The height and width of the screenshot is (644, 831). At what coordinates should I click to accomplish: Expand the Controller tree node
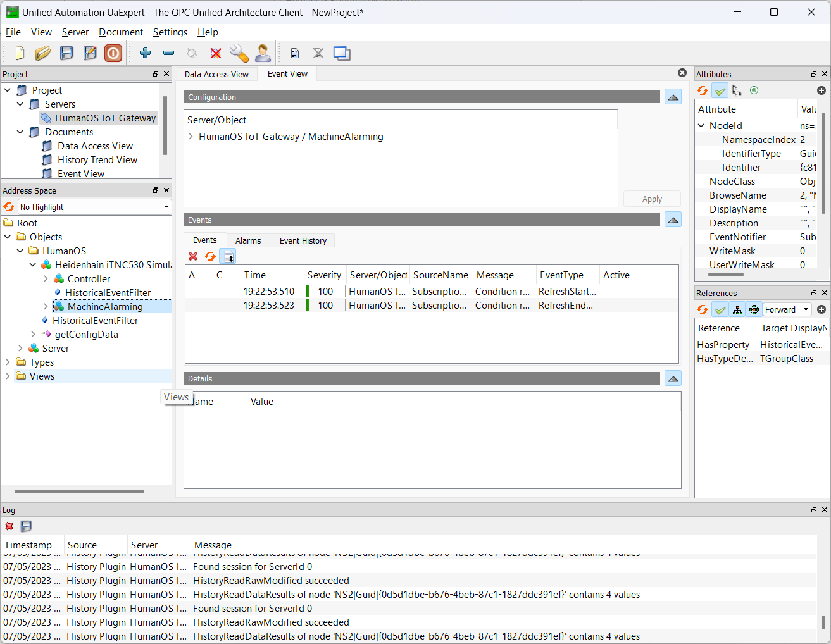(46, 279)
